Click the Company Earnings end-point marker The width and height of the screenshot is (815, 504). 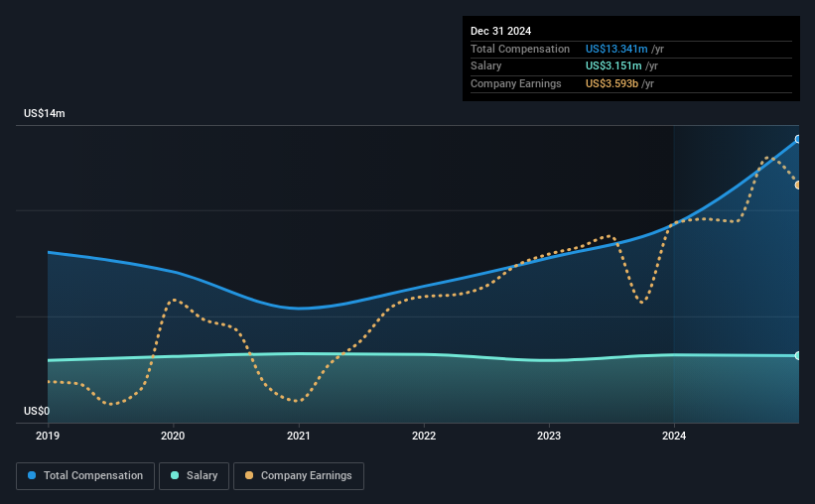pos(798,185)
